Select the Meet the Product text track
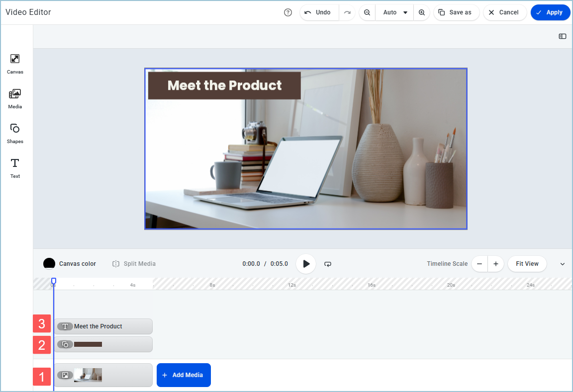This screenshot has width=573, height=392. [103, 326]
